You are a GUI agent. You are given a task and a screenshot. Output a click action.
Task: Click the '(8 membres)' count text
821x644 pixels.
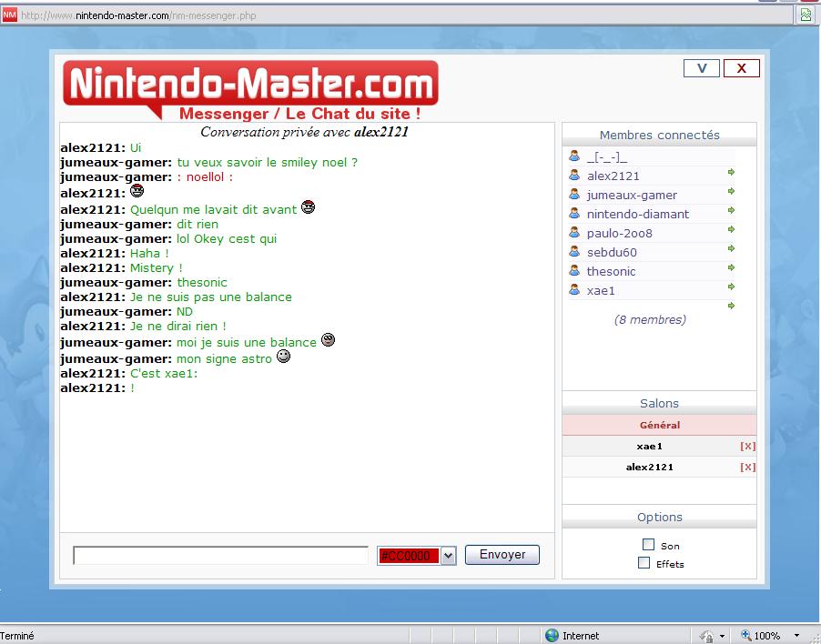coord(650,319)
